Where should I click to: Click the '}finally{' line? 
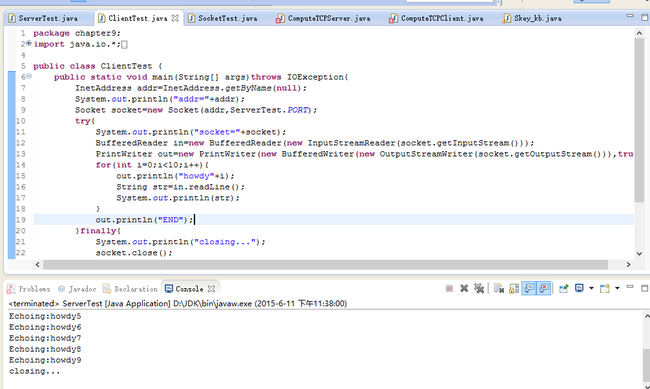98,231
